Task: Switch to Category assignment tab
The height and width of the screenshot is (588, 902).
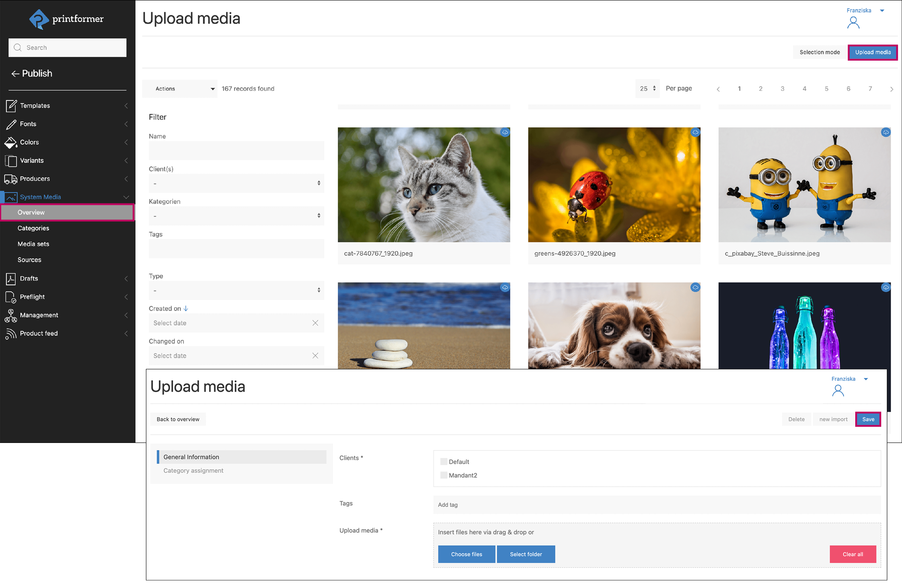Action: [x=194, y=471]
